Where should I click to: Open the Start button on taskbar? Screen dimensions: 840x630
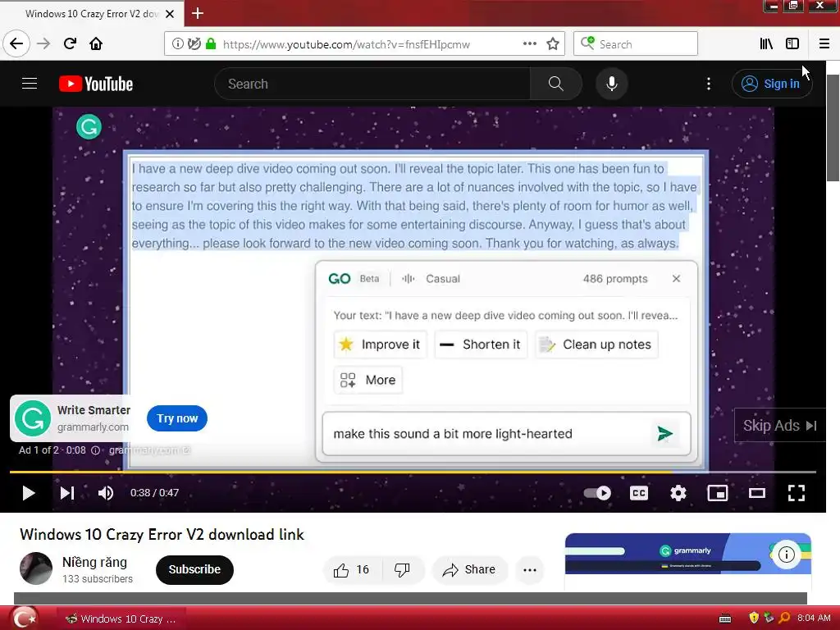click(x=25, y=619)
